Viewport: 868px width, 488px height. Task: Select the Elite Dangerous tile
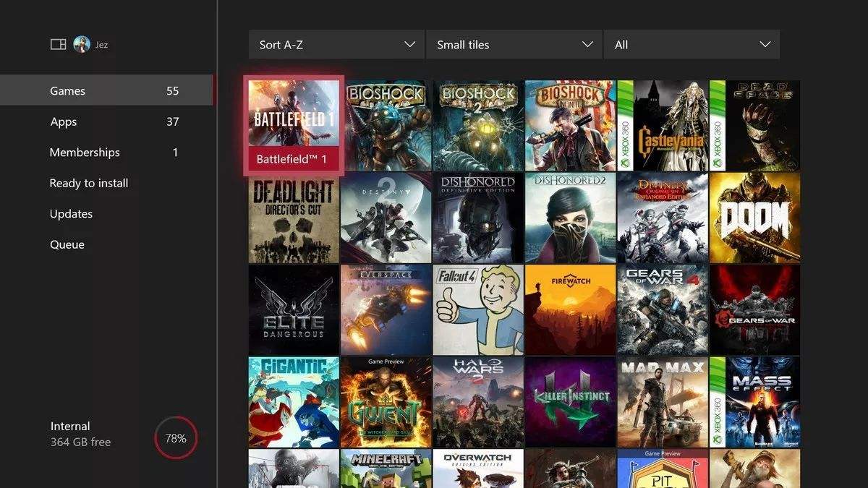pyautogui.click(x=294, y=309)
